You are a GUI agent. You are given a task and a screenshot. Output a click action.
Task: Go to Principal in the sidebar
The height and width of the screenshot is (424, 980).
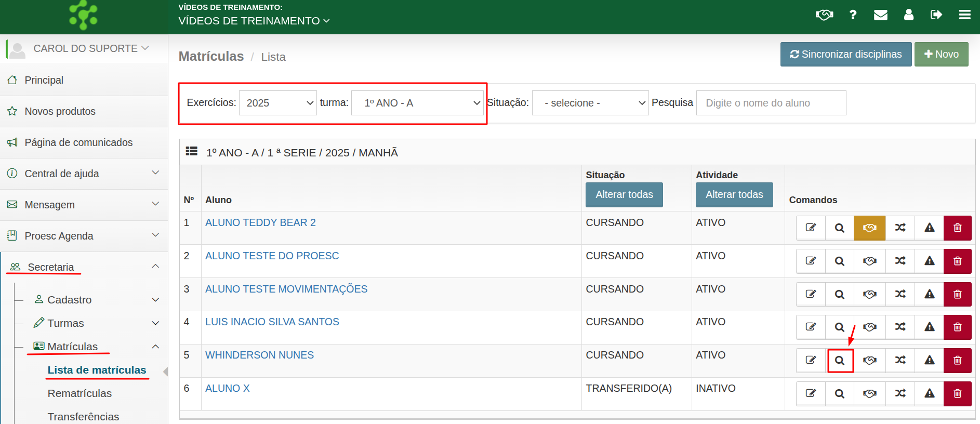[x=44, y=80]
